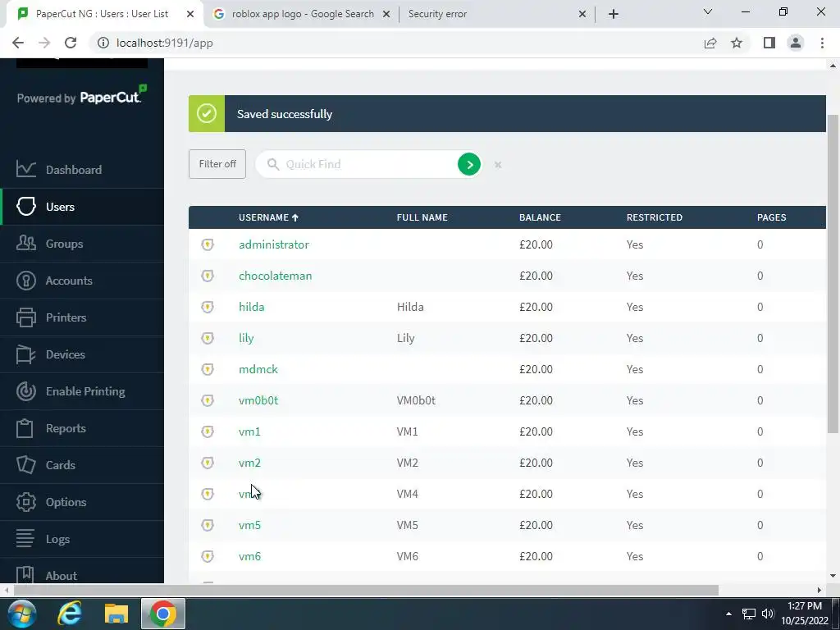Open the tab search chevron

click(x=708, y=11)
